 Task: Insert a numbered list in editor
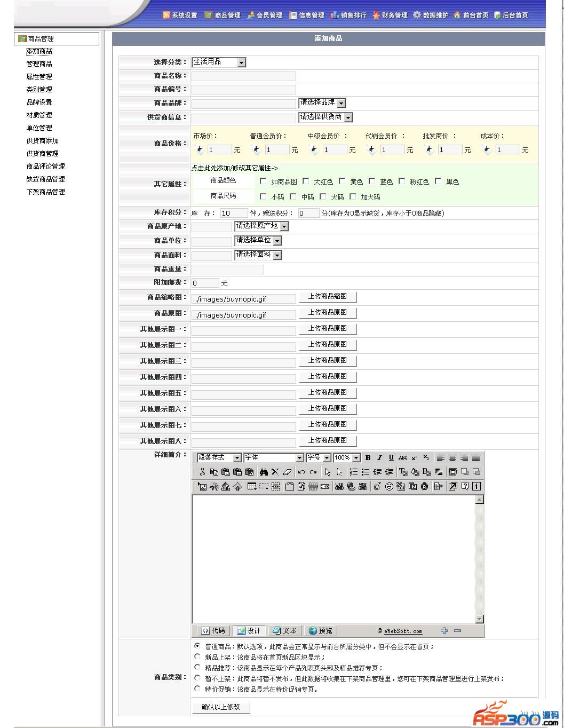354,472
